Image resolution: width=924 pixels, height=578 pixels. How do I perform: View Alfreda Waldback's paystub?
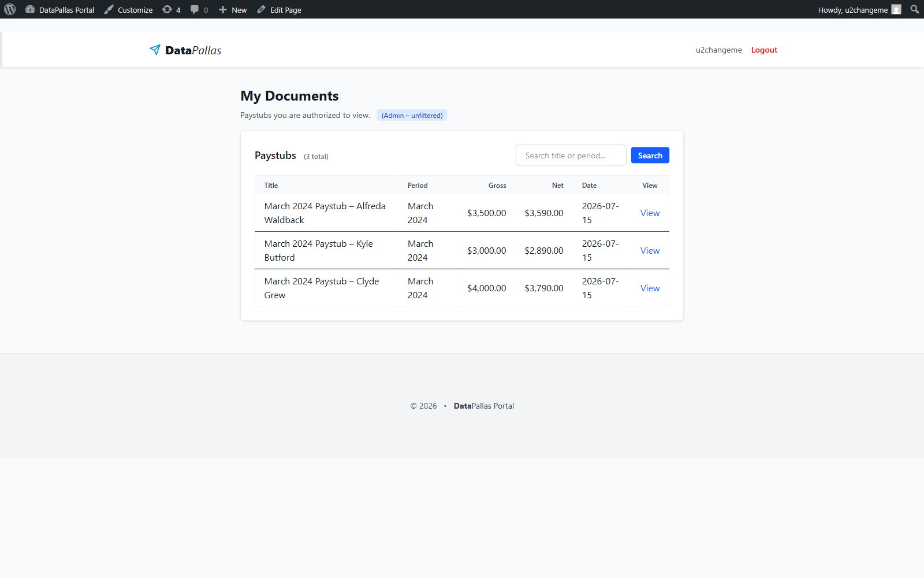pyautogui.click(x=650, y=213)
